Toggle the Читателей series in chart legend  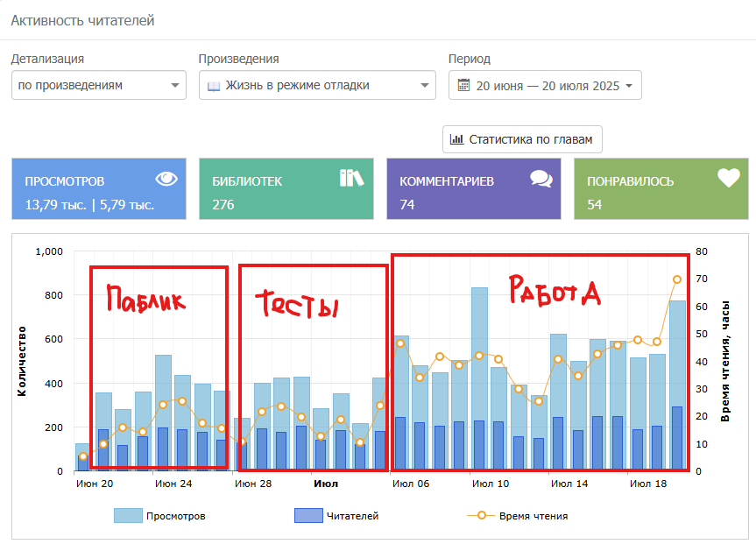tap(351, 516)
